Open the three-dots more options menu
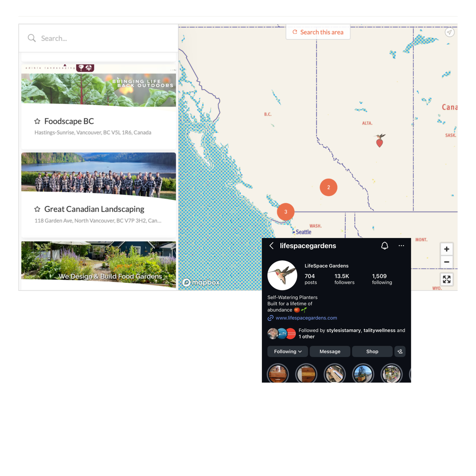 [402, 245]
